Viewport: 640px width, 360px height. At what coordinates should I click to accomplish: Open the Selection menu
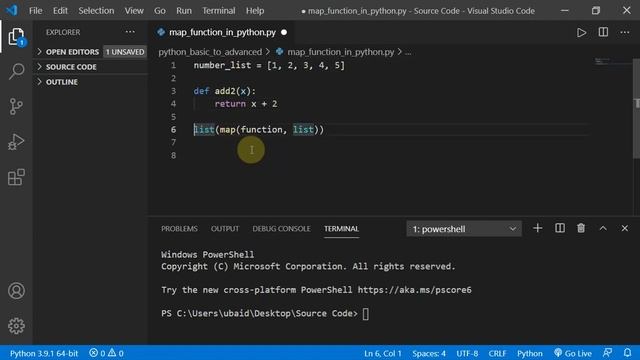(x=96, y=11)
